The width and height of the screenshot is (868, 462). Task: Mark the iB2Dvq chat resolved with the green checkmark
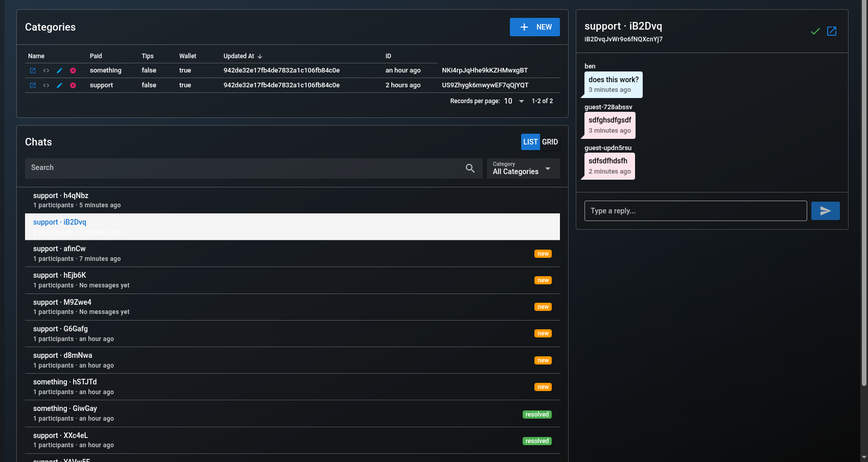(815, 31)
